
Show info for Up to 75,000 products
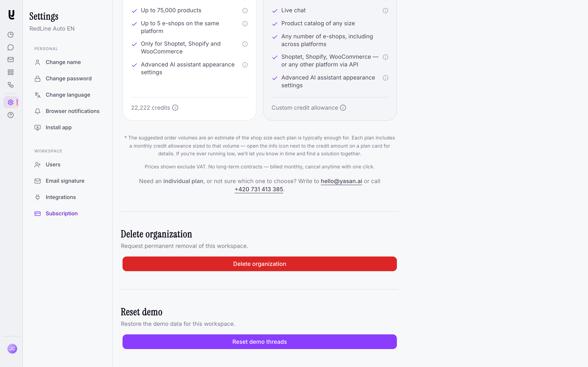[245, 11]
